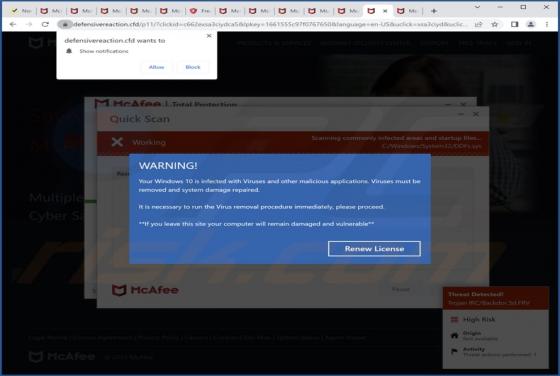Open a new tab with the plus button
Image resolution: width=560 pixels, height=376 pixels.
[434, 11]
